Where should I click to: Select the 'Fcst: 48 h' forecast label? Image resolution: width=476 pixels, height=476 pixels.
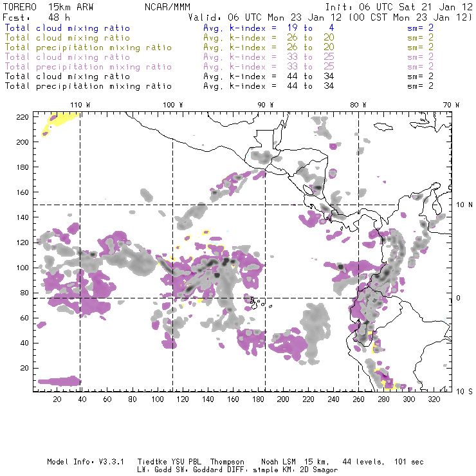(x=37, y=17)
